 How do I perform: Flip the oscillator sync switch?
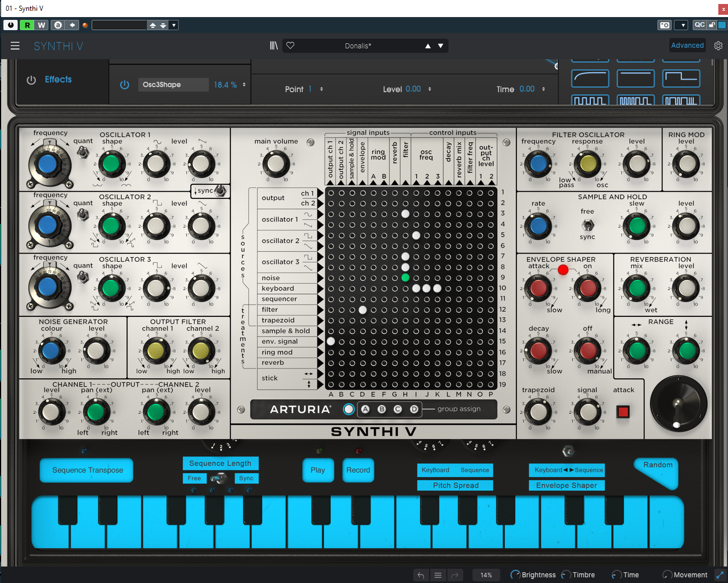(x=220, y=191)
